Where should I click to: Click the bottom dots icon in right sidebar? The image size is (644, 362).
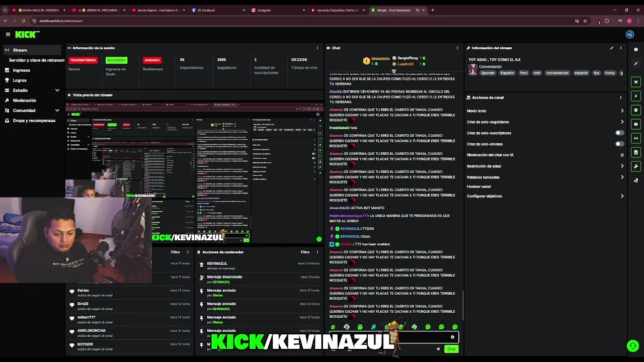[x=636, y=180]
